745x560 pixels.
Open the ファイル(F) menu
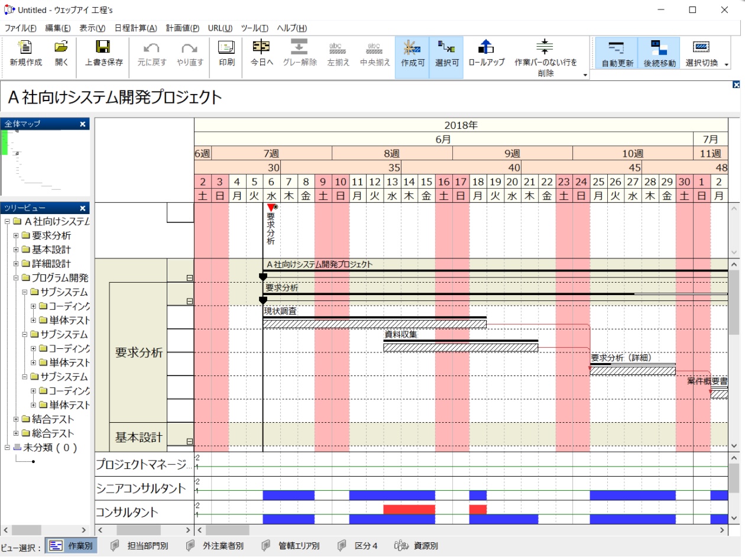[21, 28]
